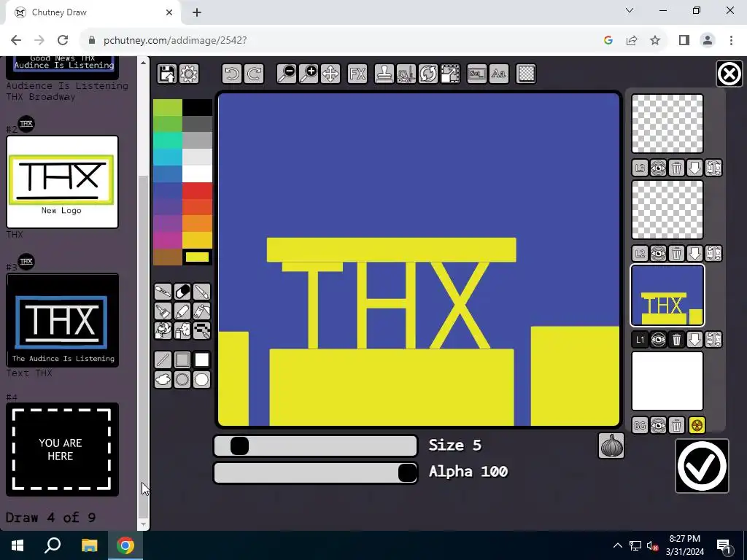Viewport: 747px width, 560px height.
Task: Select layer L2 label button
Action: (640, 253)
